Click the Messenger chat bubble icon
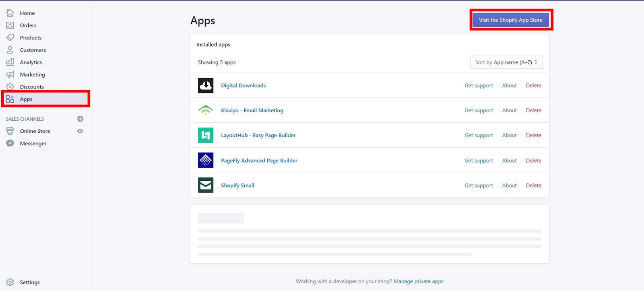The image size is (644, 291). (10, 143)
